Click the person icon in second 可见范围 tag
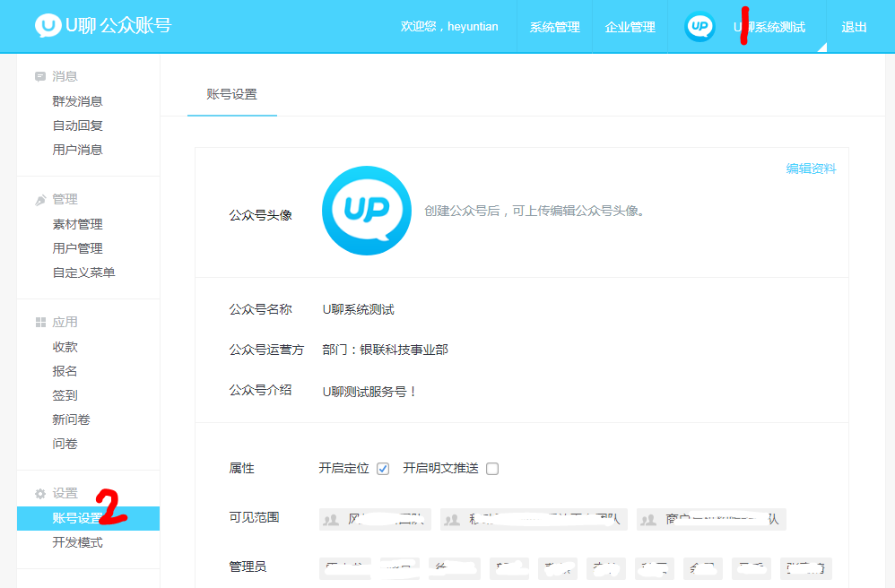The image size is (895, 588). [452, 520]
